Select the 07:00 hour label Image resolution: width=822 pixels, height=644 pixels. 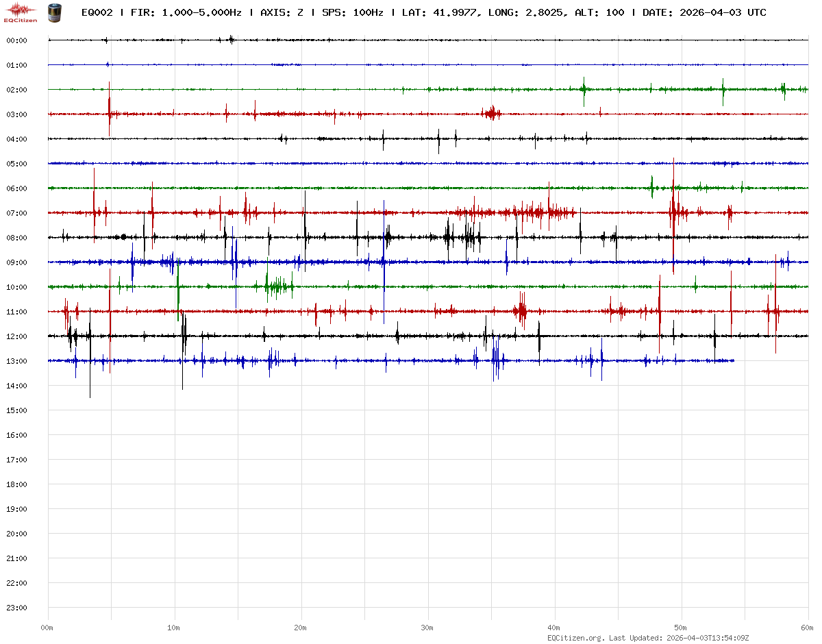tap(16, 213)
